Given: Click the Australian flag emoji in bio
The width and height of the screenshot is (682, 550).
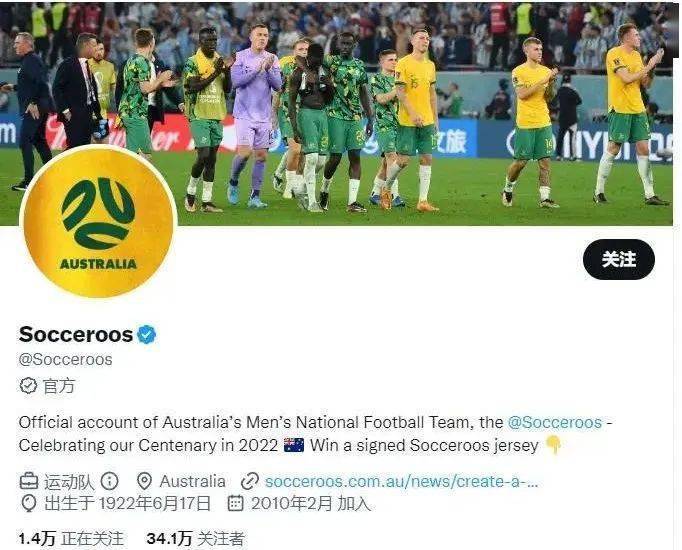Looking at the screenshot, I should point(294,445).
